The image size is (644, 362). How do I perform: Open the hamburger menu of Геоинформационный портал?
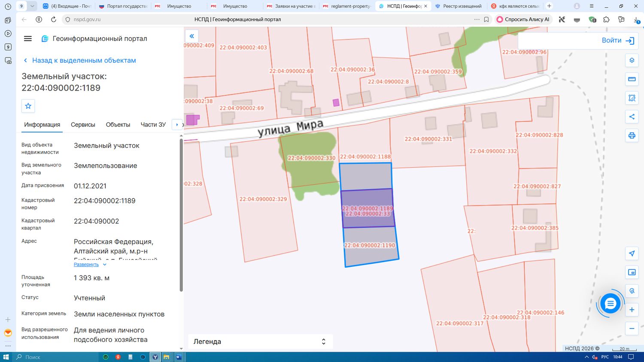pos(28,39)
